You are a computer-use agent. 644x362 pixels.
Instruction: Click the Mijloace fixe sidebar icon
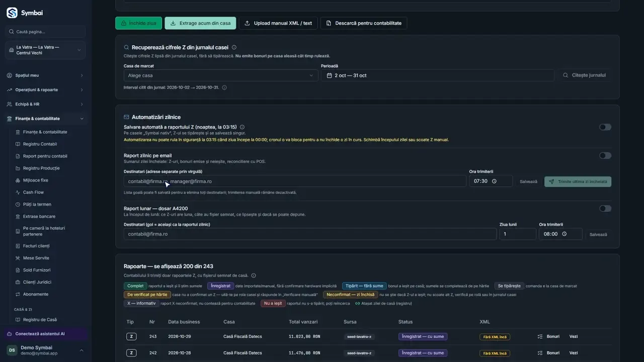tap(18, 180)
